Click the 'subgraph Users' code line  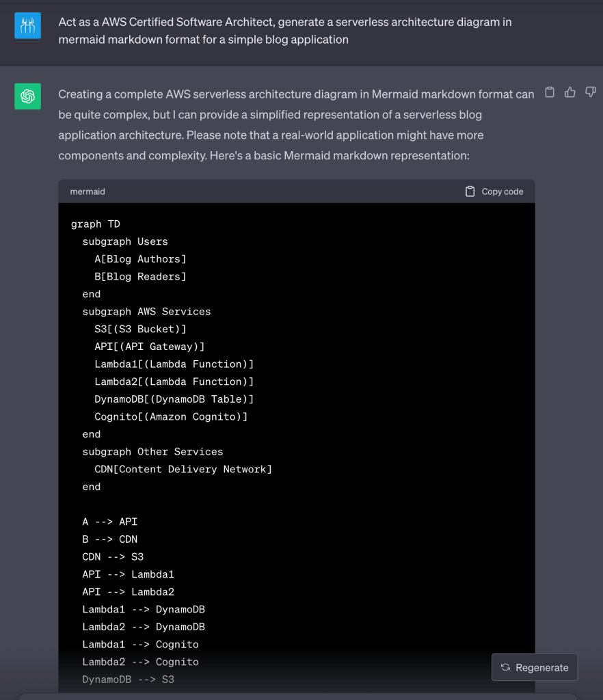coord(125,241)
